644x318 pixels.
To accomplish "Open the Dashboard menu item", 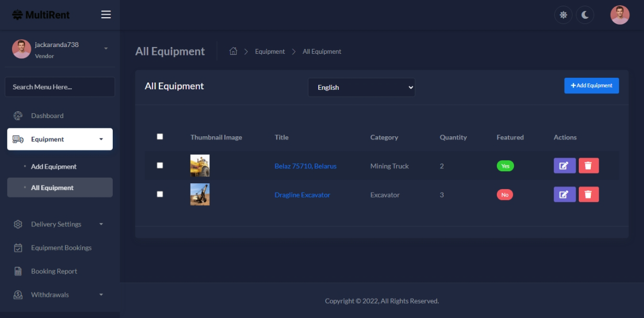I will click(47, 116).
